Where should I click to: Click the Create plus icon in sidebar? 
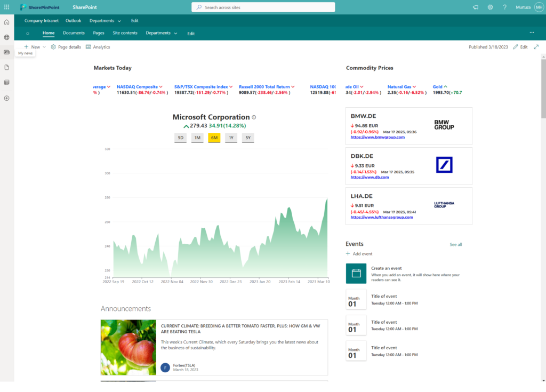pos(6,98)
